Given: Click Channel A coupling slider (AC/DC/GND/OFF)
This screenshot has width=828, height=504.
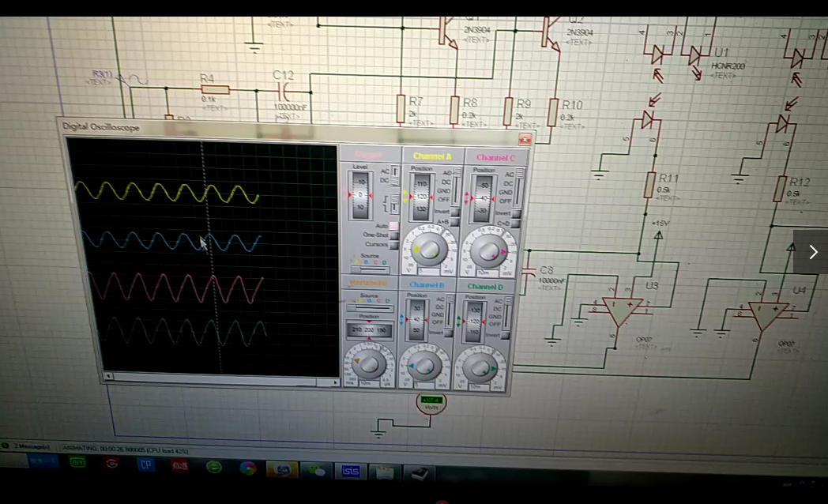Looking at the screenshot, I should click(457, 186).
